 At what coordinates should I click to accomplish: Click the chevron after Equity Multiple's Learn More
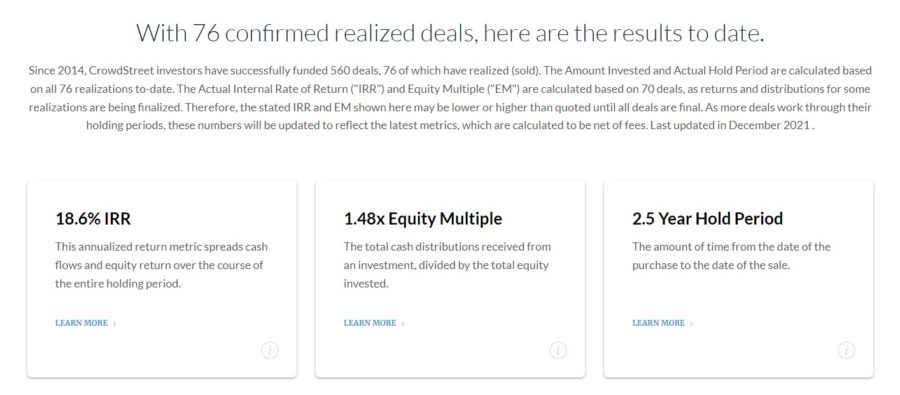402,324
